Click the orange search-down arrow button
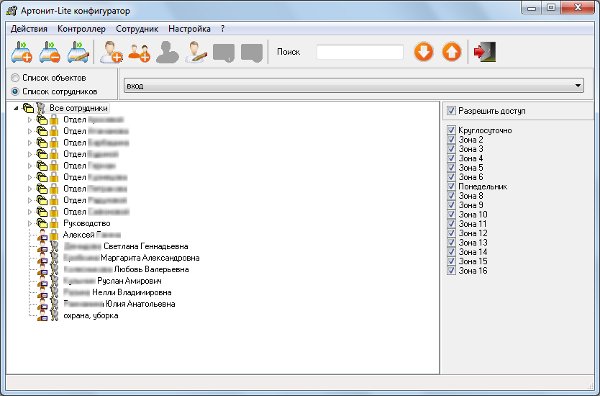 click(x=424, y=52)
